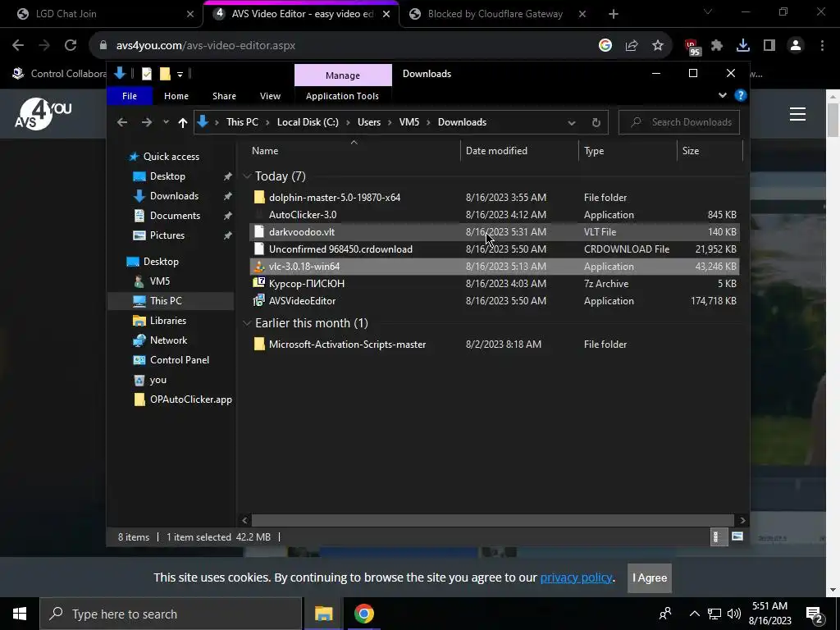Open the Application Tools tab
This screenshot has height=630, width=840.
click(342, 96)
